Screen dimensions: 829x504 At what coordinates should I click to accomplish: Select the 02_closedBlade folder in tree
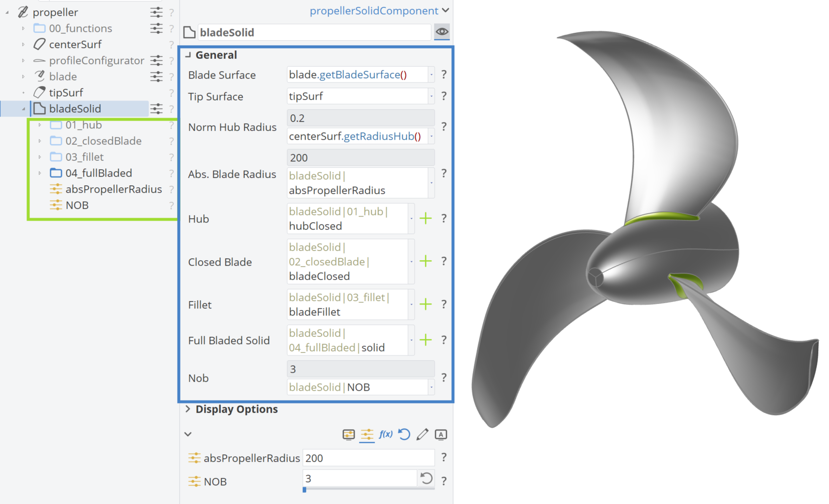coord(104,141)
